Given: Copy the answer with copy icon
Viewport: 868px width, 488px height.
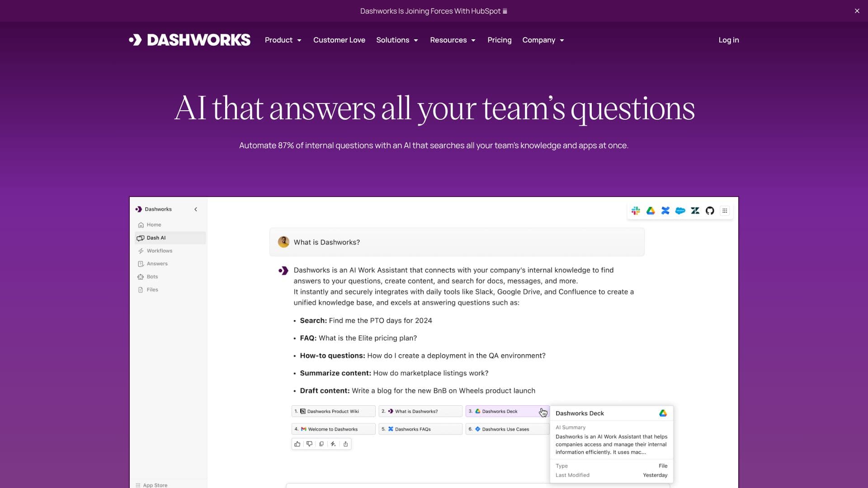Looking at the screenshot, I should point(321,444).
